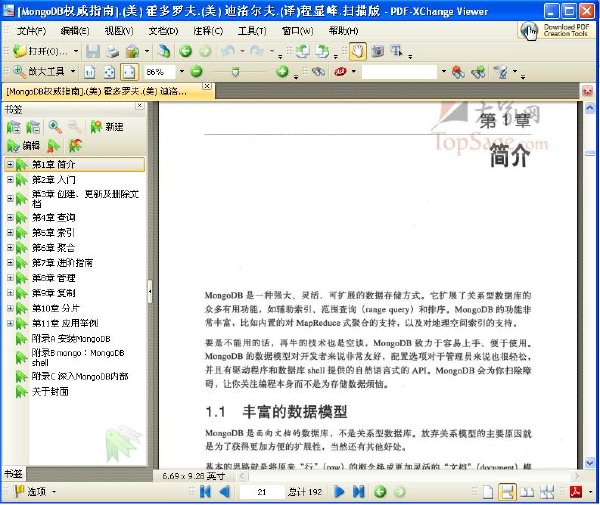600x505 pixels.
Task: Click 编辑 bookmark button
Action: pyautogui.click(x=23, y=146)
